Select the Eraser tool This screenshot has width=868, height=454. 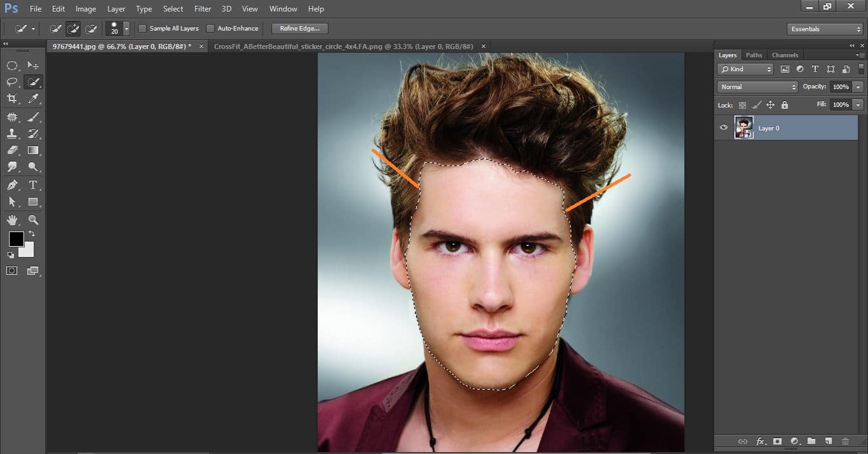(13, 151)
